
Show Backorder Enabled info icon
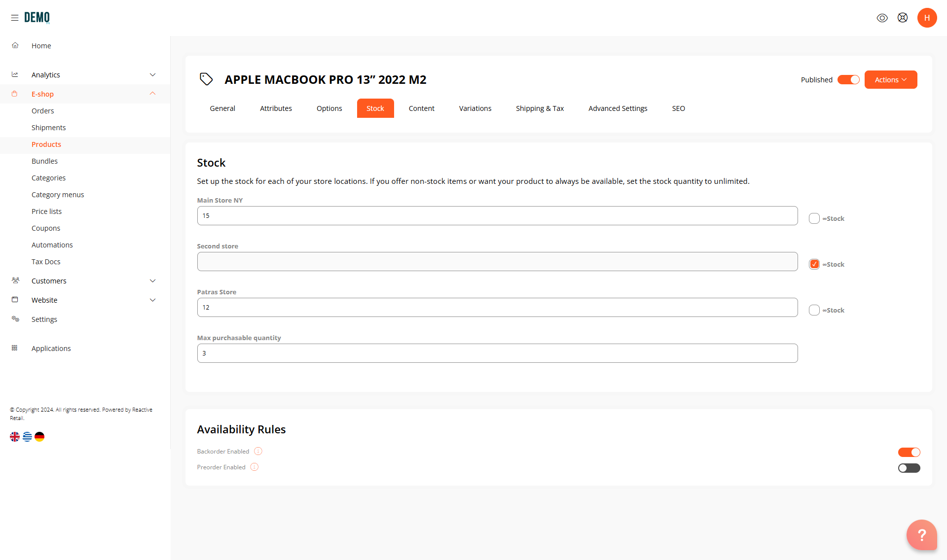258,451
